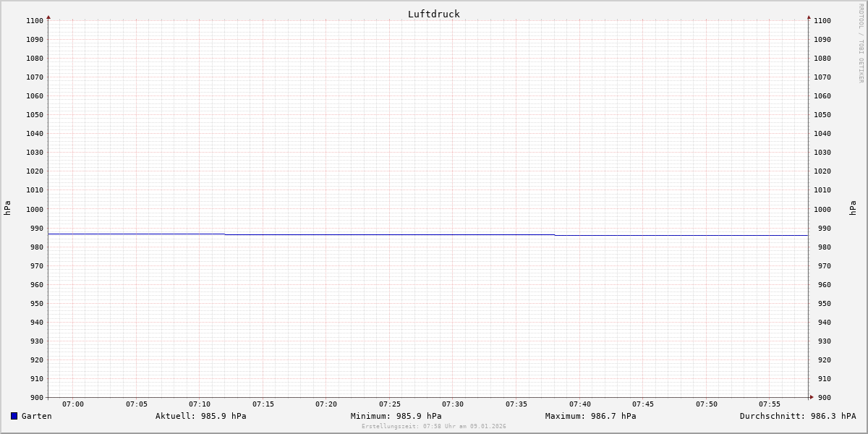This screenshot has height=434, width=868.
Task: Click the blue pressure line near 07:25
Action: coord(390,234)
